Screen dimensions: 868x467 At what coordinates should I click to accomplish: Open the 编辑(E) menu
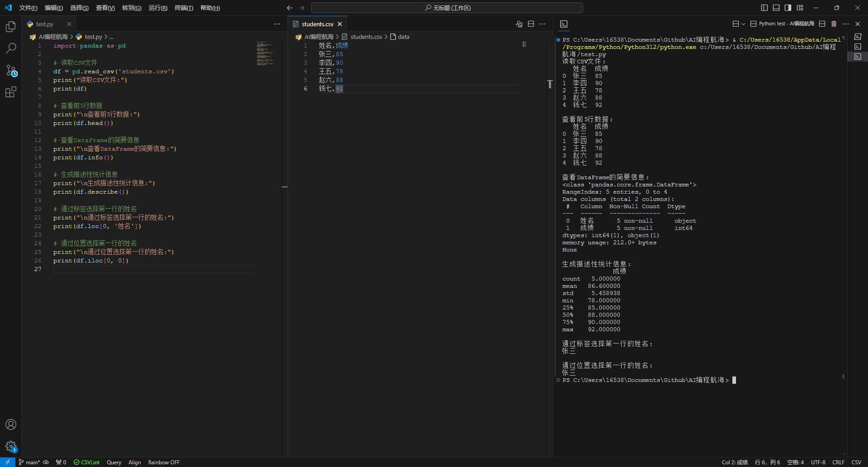(54, 8)
